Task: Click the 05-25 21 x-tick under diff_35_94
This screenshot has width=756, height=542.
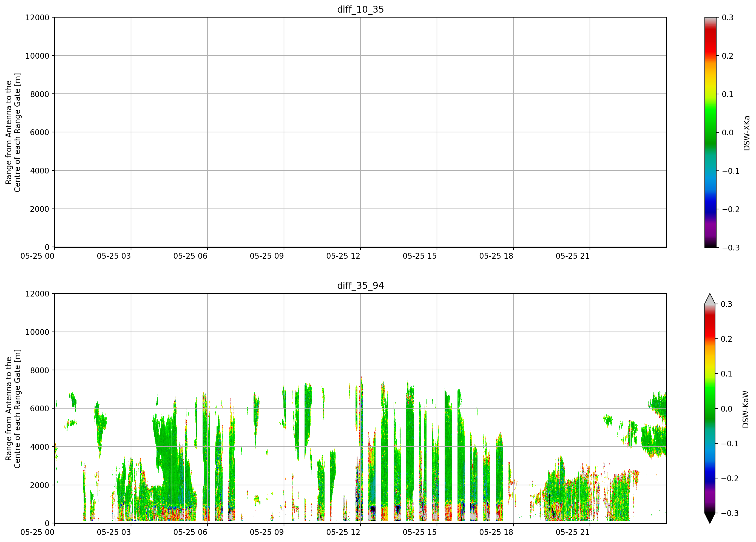Action: pos(573,532)
